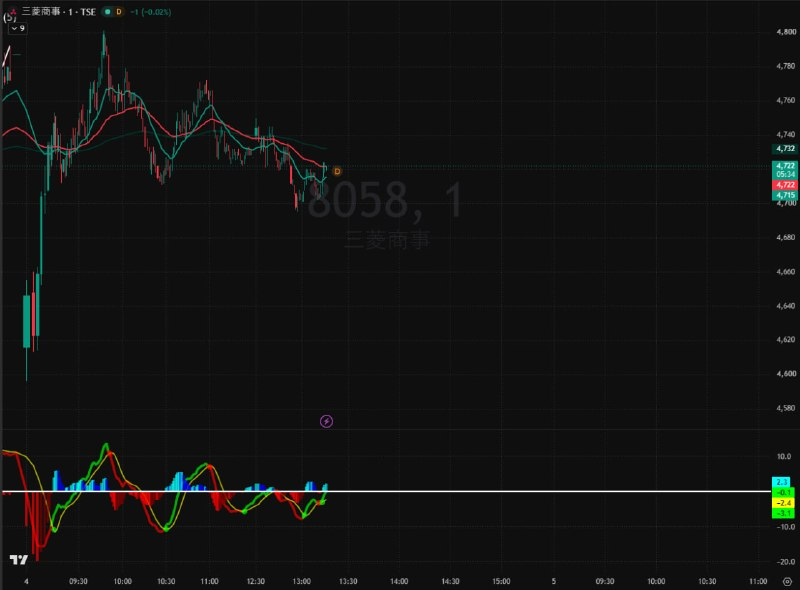This screenshot has height=590, width=800.
Task: Click the 14:00 time axis label
Action: pos(399,581)
